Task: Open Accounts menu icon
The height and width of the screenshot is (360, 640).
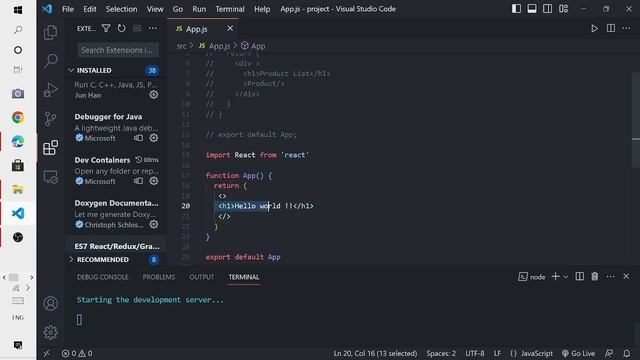Action: [51, 304]
